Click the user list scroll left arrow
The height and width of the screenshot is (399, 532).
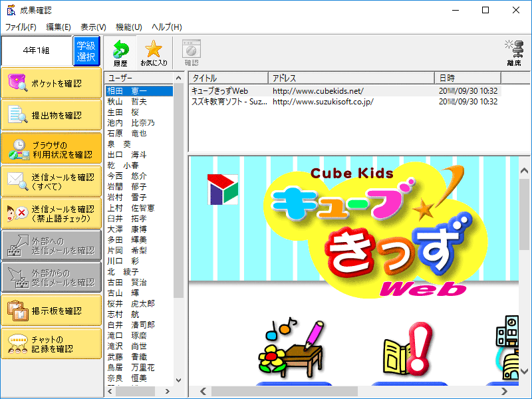click(x=110, y=391)
